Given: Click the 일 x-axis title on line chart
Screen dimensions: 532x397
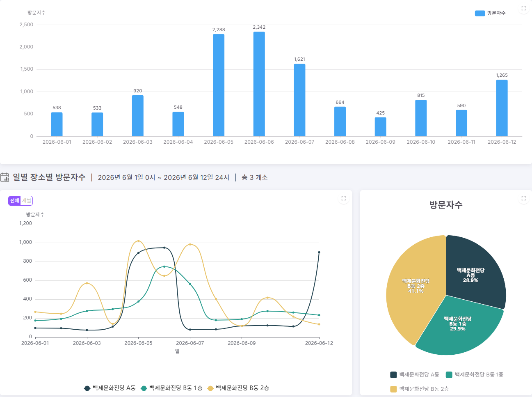Looking at the screenshot, I should [177, 351].
